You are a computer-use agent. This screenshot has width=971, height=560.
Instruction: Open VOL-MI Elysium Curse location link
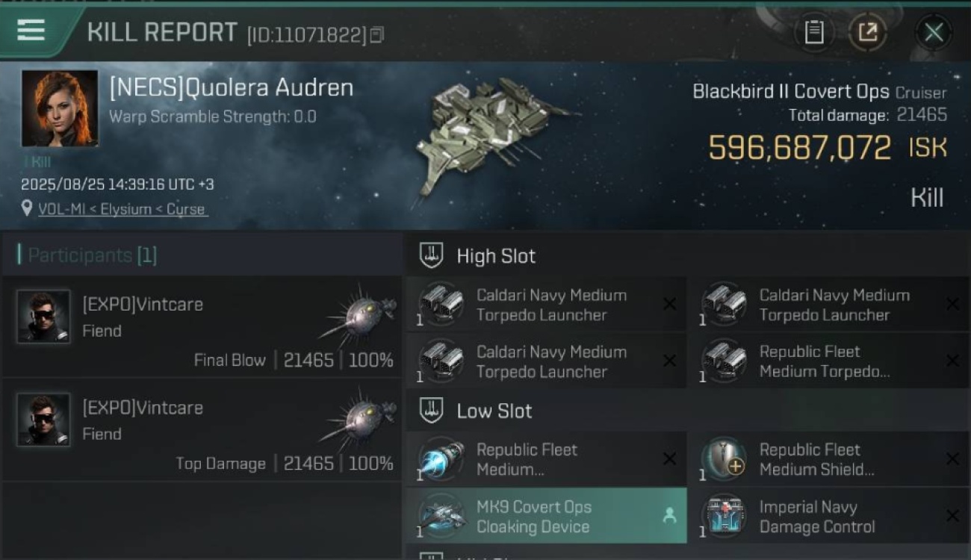(x=122, y=209)
